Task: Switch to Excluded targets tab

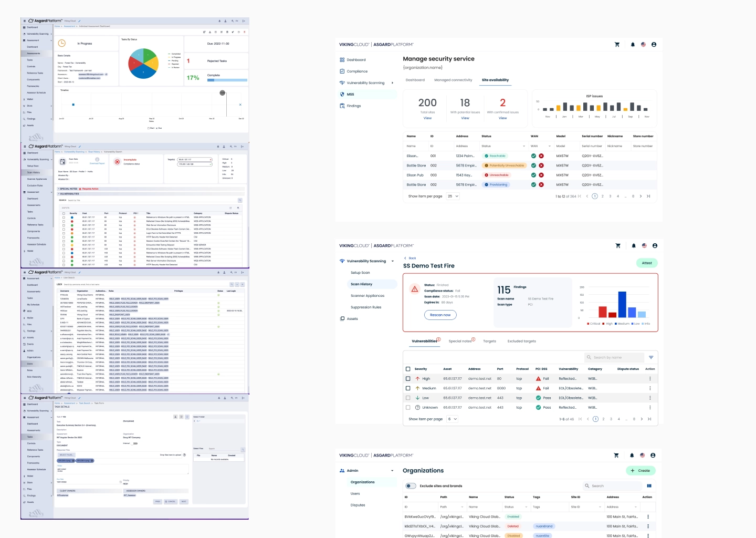Action: [x=522, y=341]
